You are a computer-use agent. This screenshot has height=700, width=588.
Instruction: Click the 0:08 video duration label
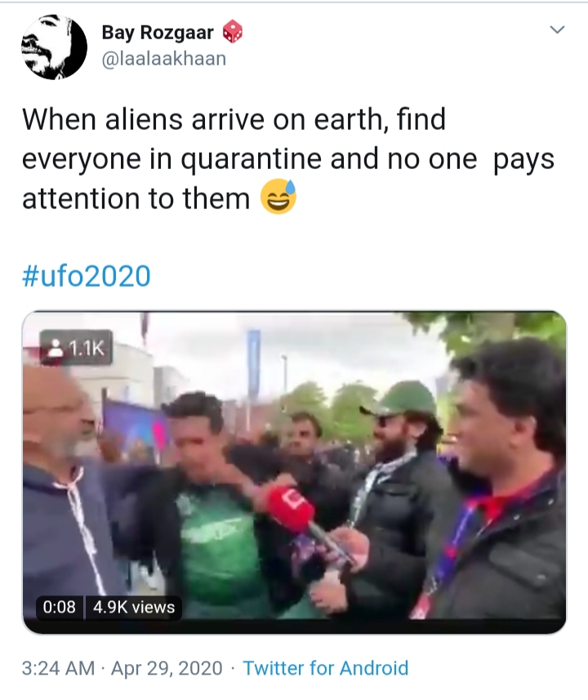pos(60,607)
